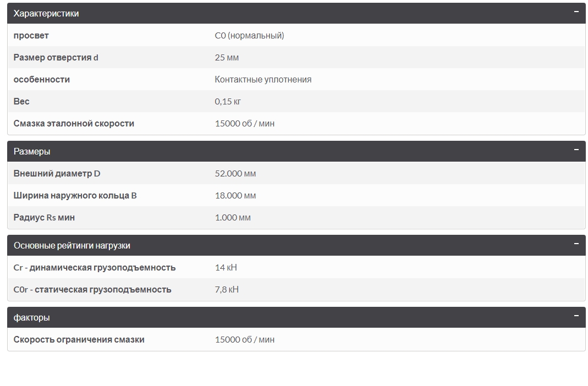The width and height of the screenshot is (588, 386).
Task: Select Скорость ограничения смазки row
Action: point(296,339)
